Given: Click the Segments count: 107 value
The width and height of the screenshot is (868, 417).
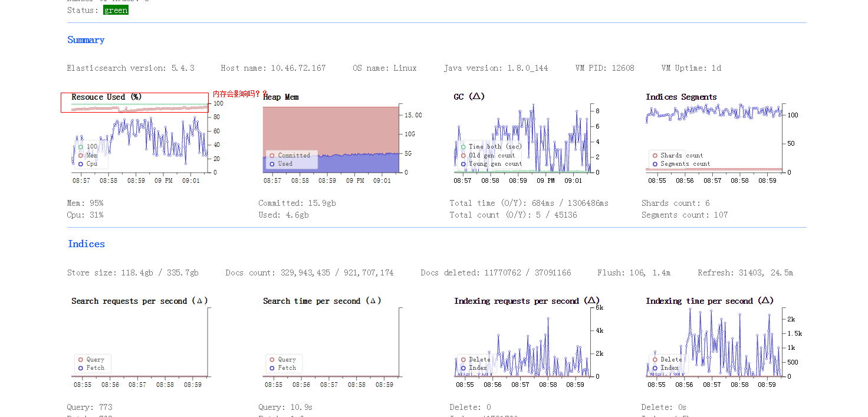Looking at the screenshot, I should point(685,215).
